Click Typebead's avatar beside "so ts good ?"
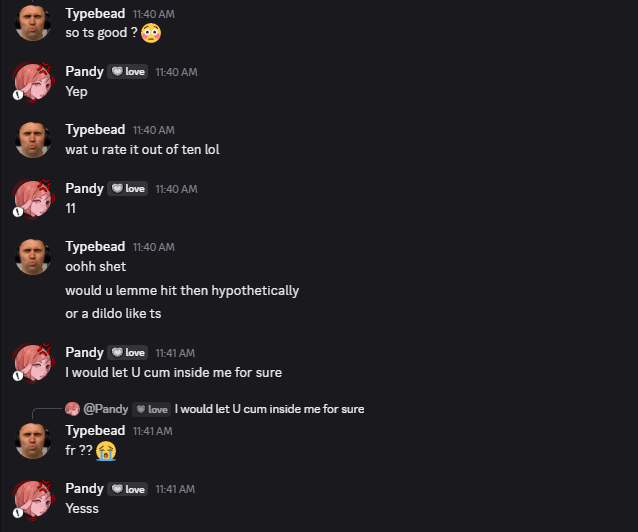Viewport: 638px width, 532px height. pyautogui.click(x=33, y=22)
